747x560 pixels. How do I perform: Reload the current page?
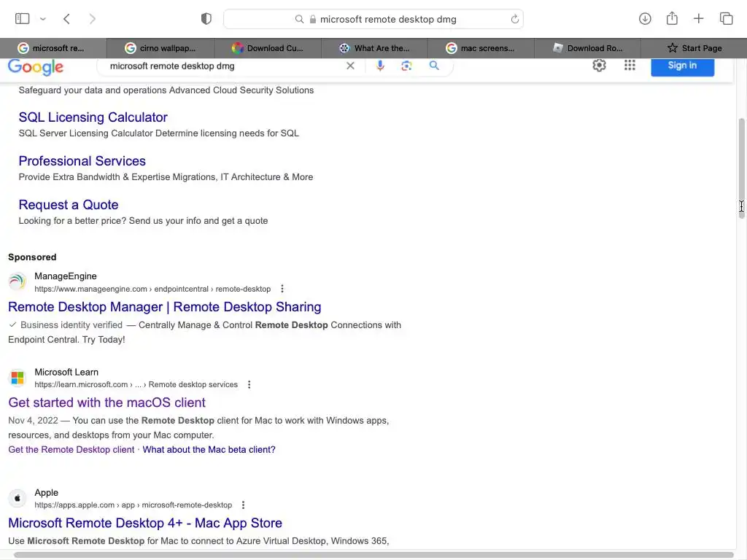point(514,19)
